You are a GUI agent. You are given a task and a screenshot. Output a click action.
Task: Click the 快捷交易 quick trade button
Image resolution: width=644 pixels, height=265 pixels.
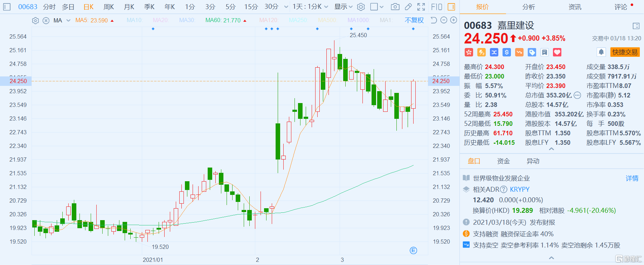point(625,52)
